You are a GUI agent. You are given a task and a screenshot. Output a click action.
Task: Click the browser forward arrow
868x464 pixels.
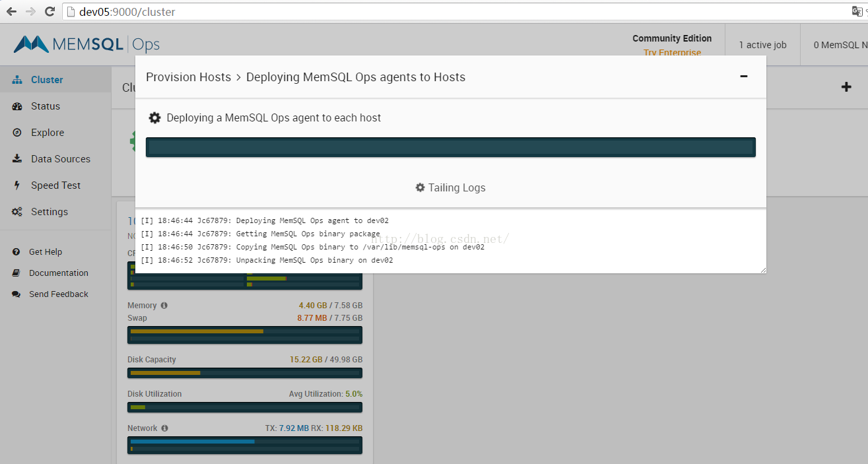pos(30,11)
